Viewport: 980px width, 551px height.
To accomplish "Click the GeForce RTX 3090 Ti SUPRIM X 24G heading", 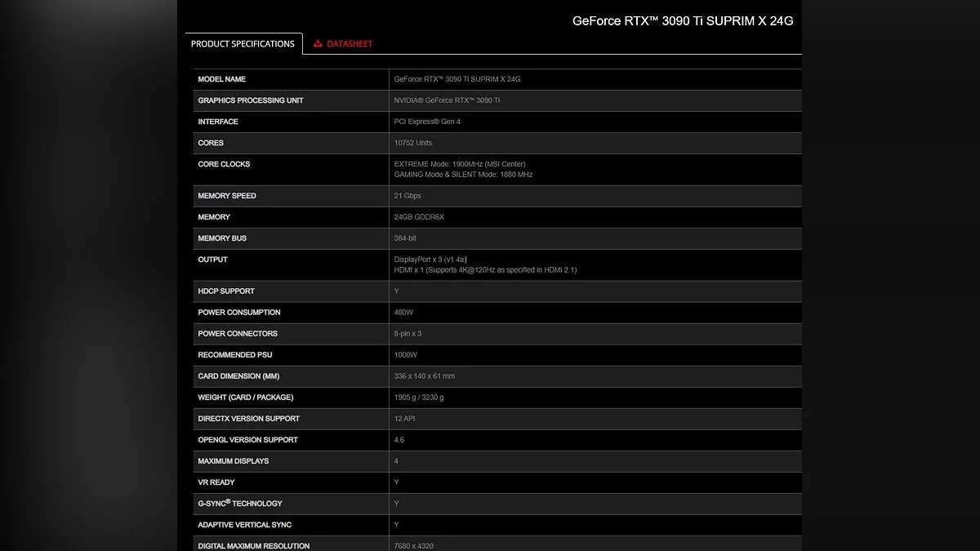I will [682, 21].
